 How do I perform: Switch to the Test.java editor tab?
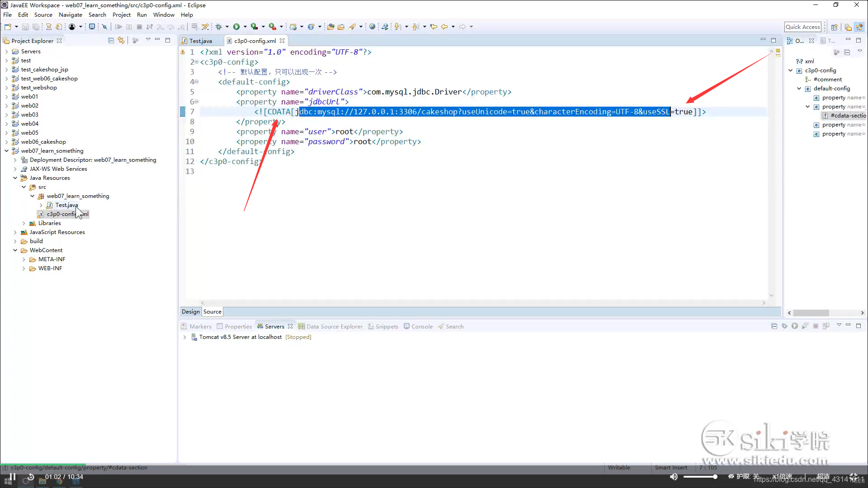200,41
